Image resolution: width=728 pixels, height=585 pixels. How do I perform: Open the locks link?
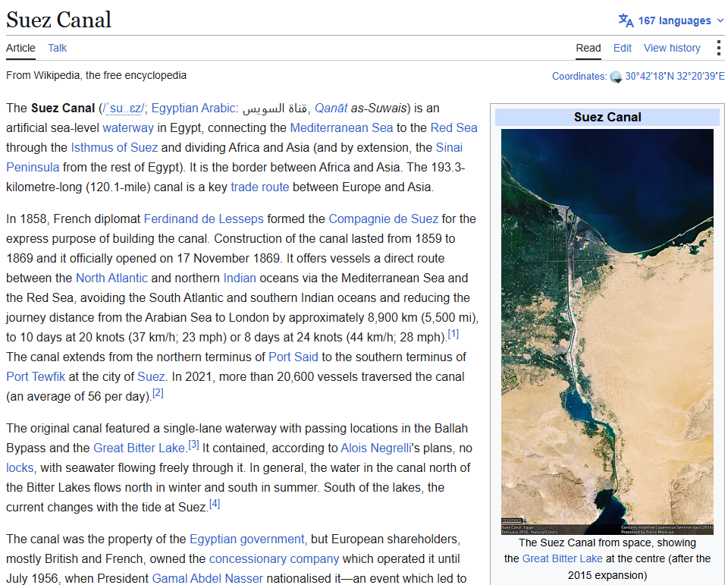[20, 468]
